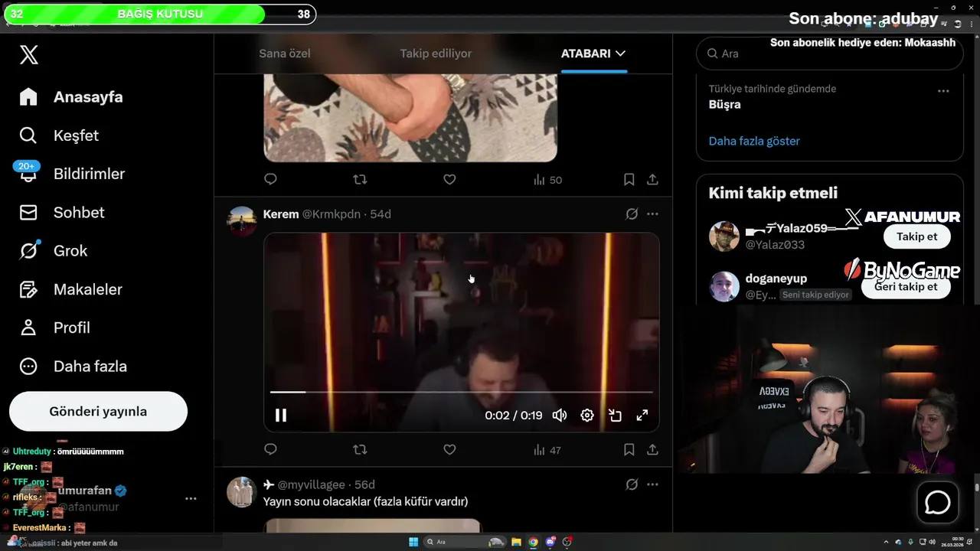Like the post with 50 views
The width and height of the screenshot is (980, 551).
(x=449, y=179)
